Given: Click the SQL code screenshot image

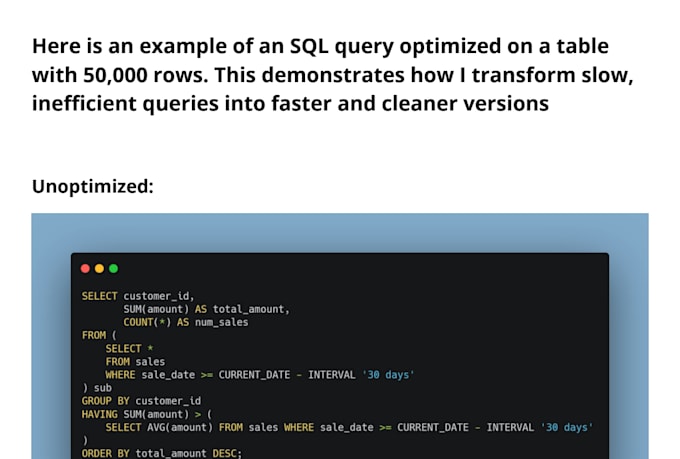Looking at the screenshot, I should click(340, 336).
